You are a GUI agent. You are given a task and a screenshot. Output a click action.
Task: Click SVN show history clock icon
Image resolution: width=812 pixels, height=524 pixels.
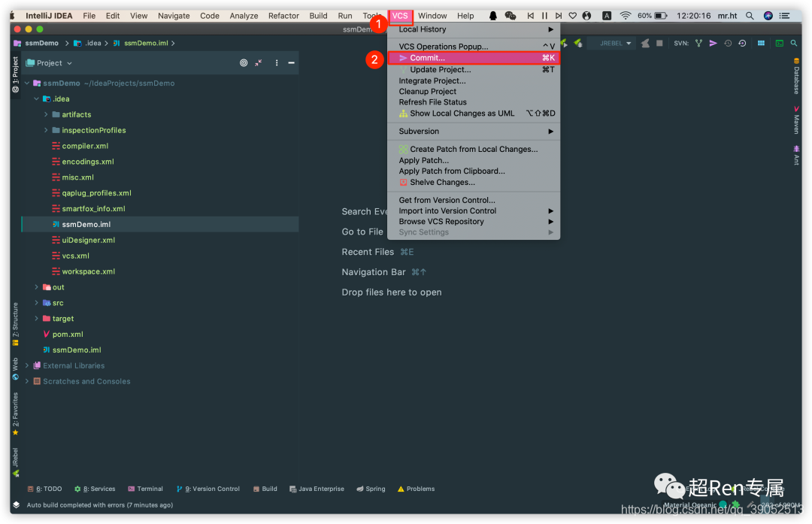pos(728,44)
